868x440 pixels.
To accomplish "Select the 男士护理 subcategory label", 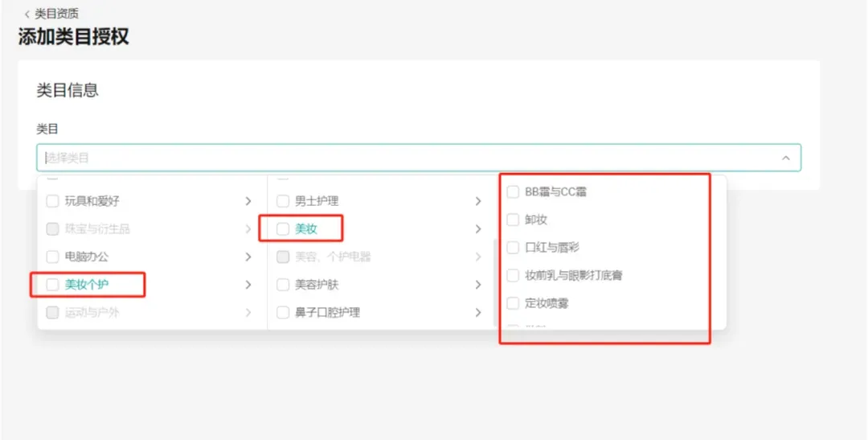I will click(317, 201).
